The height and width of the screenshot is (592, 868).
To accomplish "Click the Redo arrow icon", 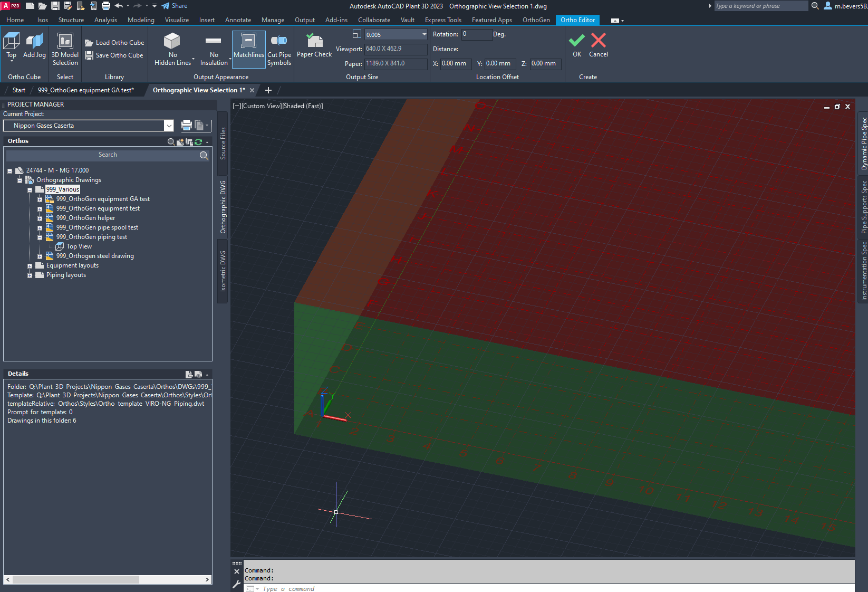I will [138, 6].
